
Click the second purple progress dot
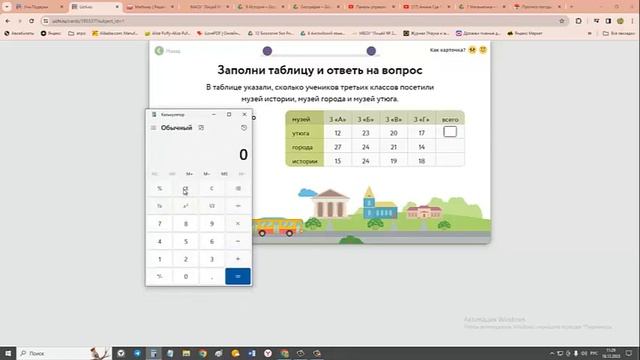371,51
